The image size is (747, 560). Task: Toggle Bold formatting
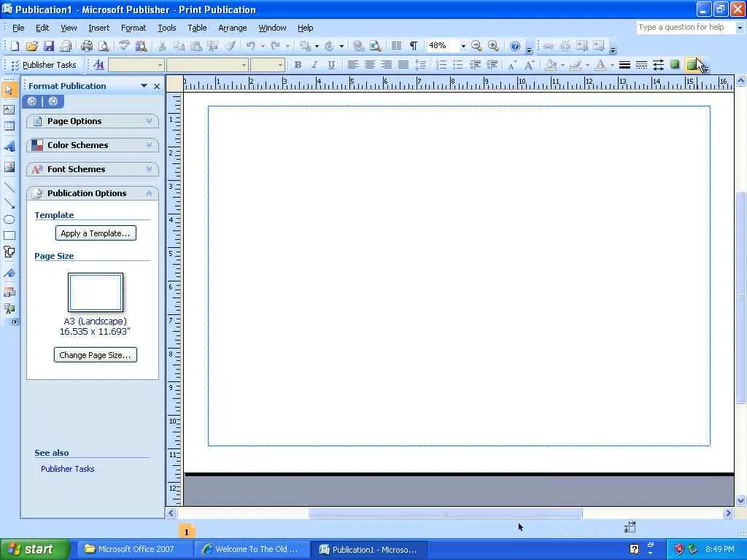pyautogui.click(x=298, y=65)
